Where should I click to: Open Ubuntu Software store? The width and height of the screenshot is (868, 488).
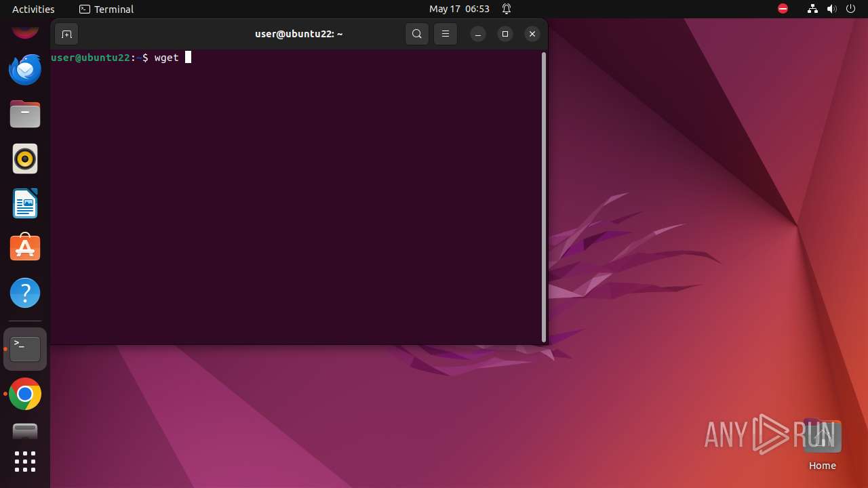pos(25,248)
